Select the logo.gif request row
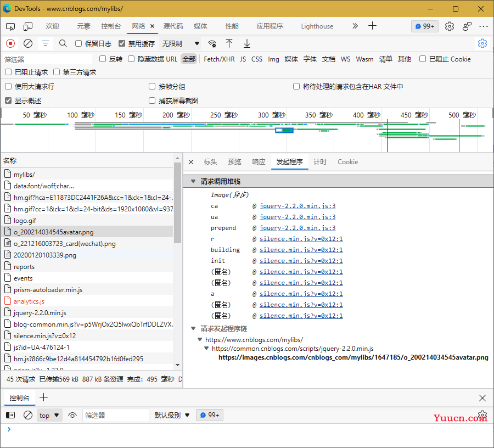 point(87,220)
